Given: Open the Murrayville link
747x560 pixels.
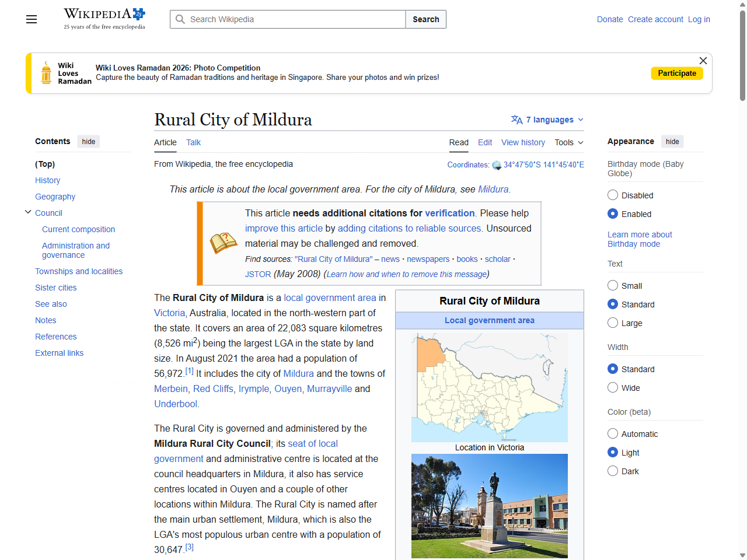Looking at the screenshot, I should pyautogui.click(x=329, y=388).
